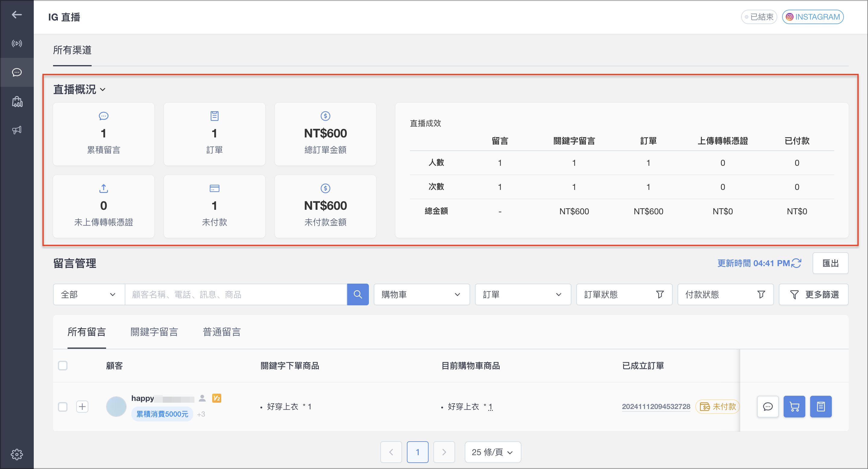Click the 累積留言 comment bubble icon

click(x=103, y=116)
